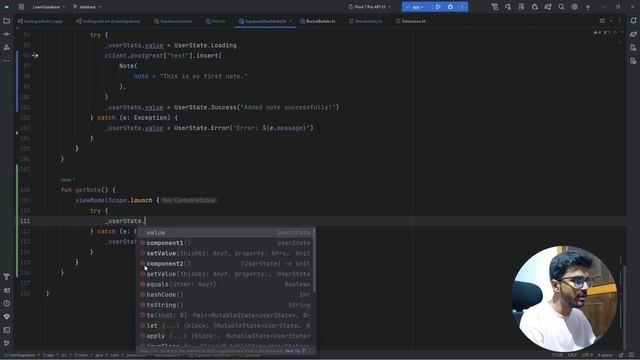Open the hamburger main menu

coord(21,7)
